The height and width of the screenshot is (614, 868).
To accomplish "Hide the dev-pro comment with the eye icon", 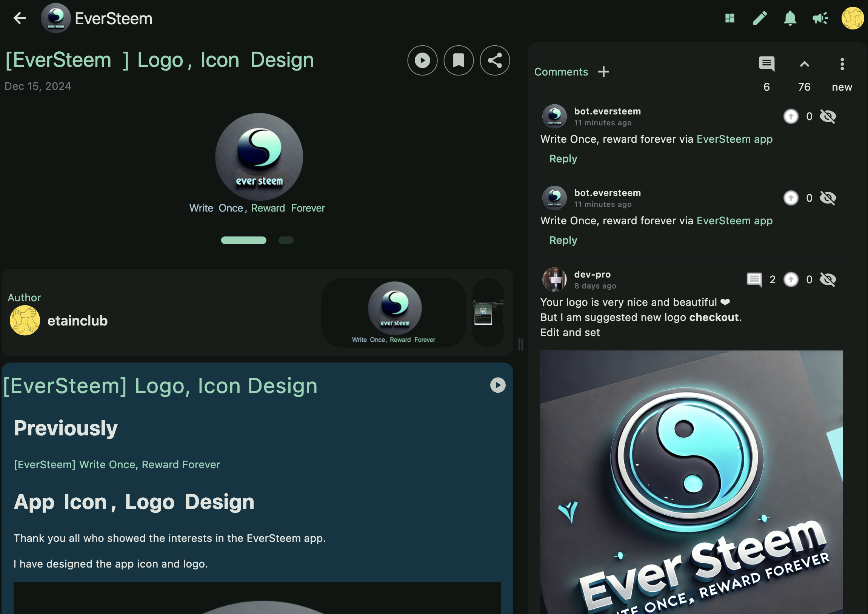I will [828, 279].
